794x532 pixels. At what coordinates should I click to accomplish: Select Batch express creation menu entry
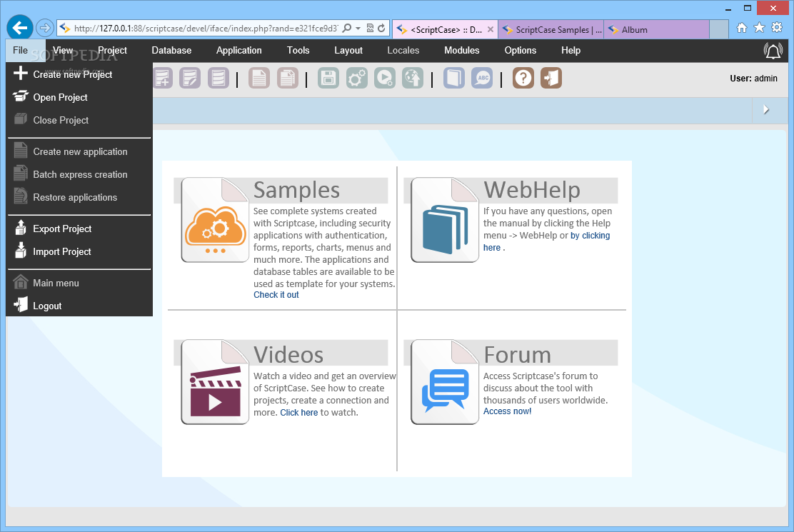[x=79, y=174]
